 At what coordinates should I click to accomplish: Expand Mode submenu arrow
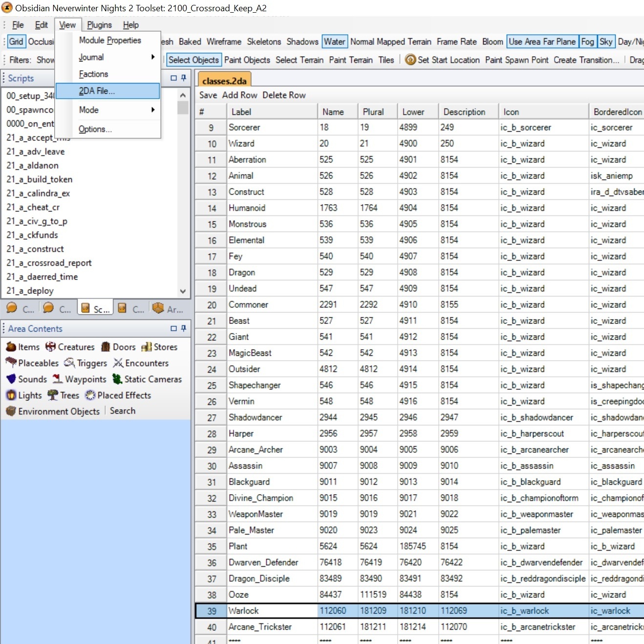click(153, 110)
